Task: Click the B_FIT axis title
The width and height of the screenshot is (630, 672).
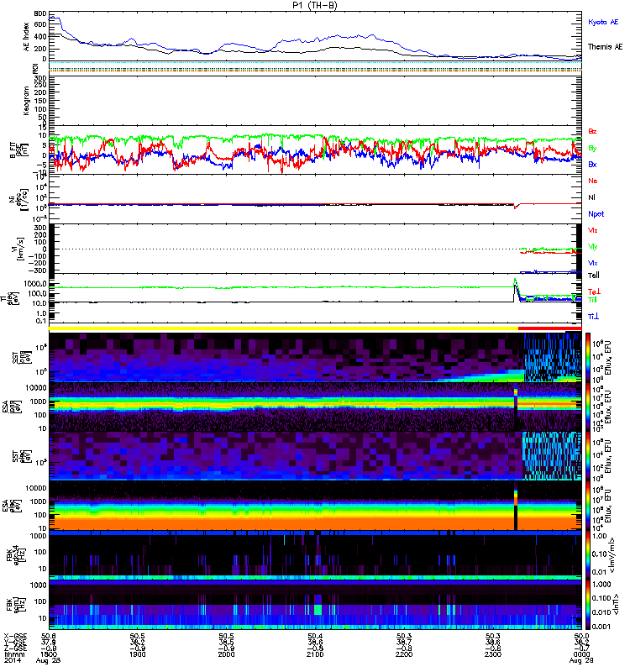Action: pyautogui.click(x=18, y=150)
